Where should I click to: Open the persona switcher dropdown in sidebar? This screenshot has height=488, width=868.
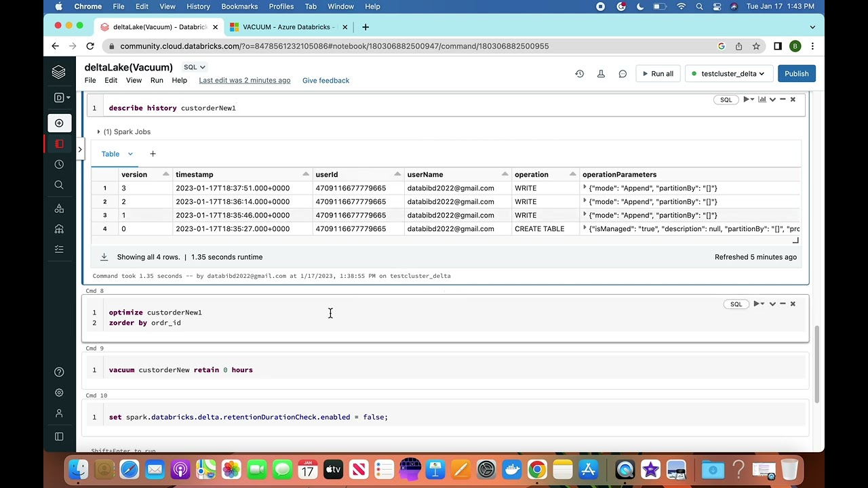point(62,98)
